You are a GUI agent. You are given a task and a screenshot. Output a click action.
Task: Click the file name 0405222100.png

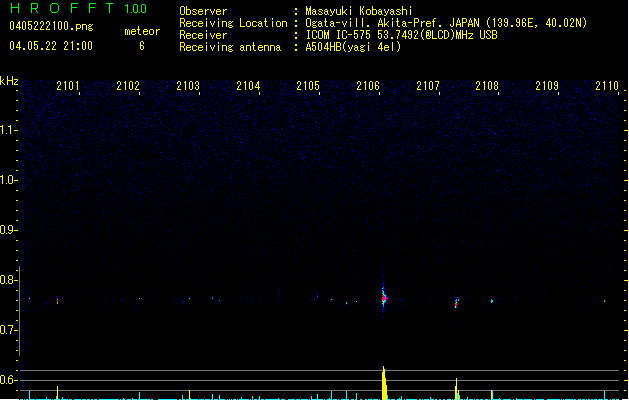point(51,26)
